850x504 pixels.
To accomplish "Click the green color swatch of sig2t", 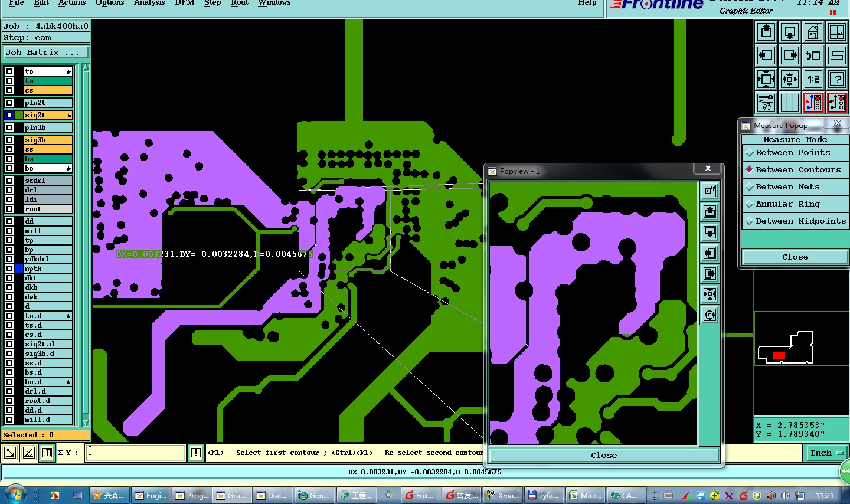I will click(x=19, y=115).
